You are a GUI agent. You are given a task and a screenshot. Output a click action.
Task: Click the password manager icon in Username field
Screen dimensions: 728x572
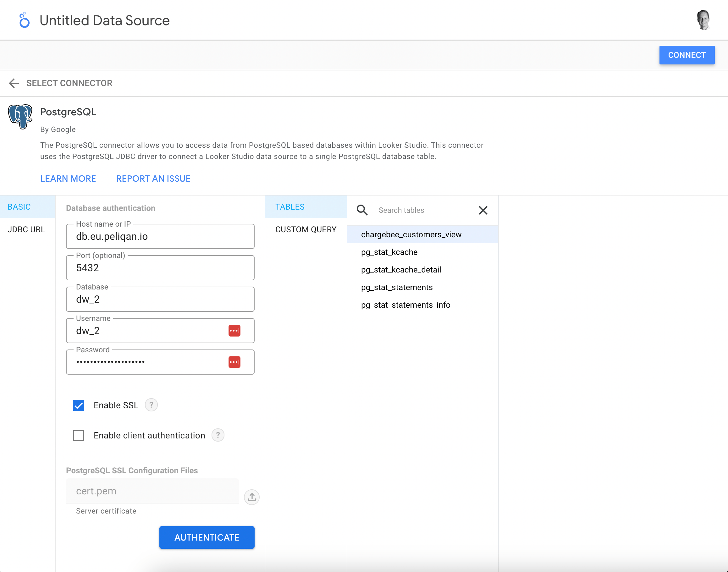234,331
